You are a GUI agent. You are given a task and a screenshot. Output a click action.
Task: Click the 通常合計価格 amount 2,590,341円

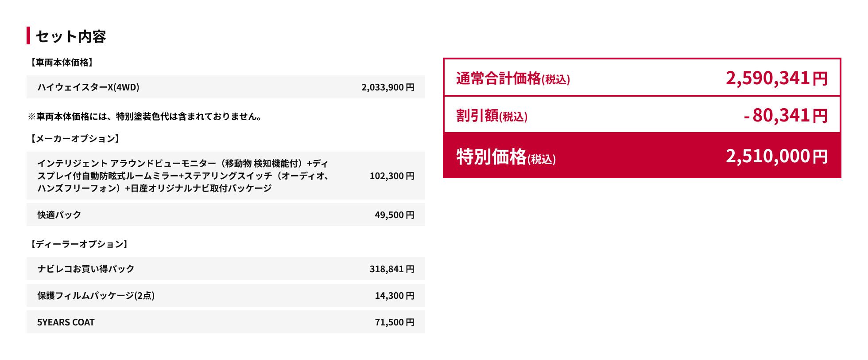click(776, 78)
